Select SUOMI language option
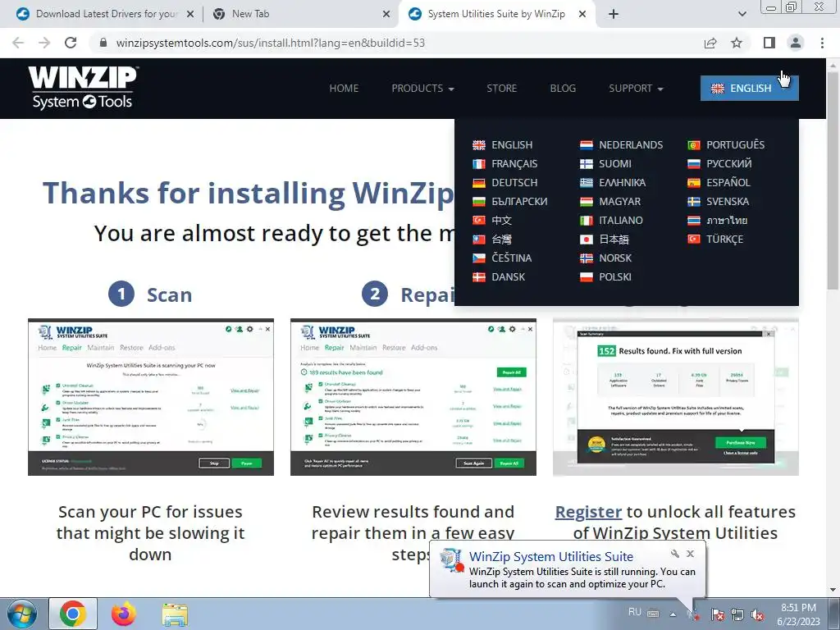 (x=606, y=163)
